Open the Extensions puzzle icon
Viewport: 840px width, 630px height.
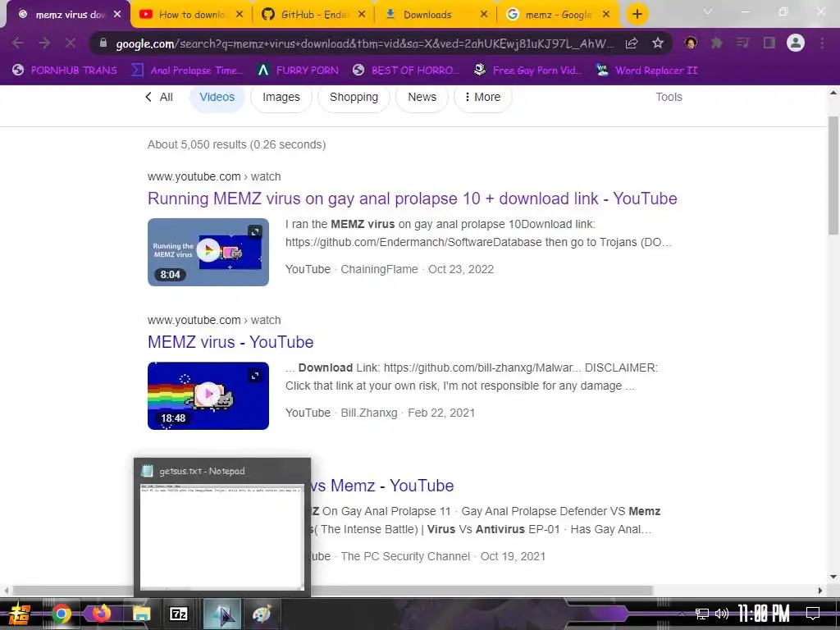click(x=717, y=43)
